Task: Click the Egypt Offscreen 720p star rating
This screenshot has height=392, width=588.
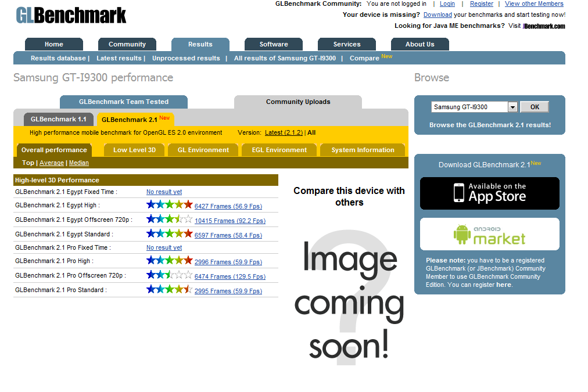Action: point(170,220)
